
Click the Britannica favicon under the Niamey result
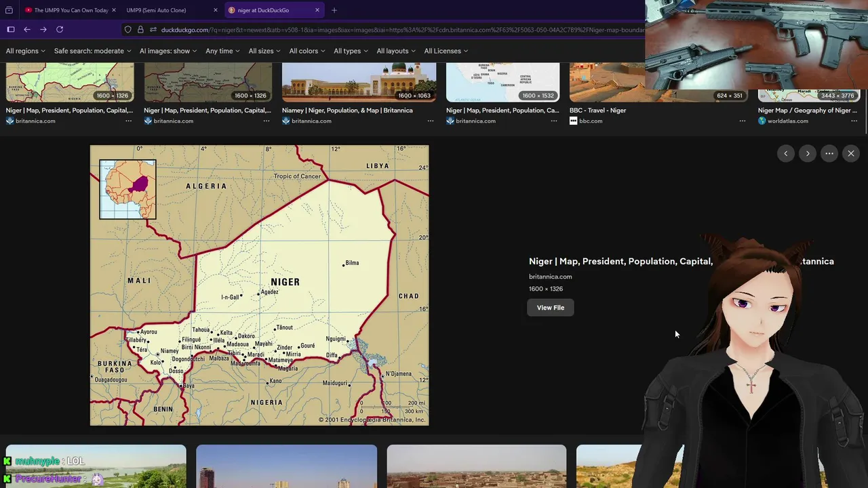(x=285, y=121)
